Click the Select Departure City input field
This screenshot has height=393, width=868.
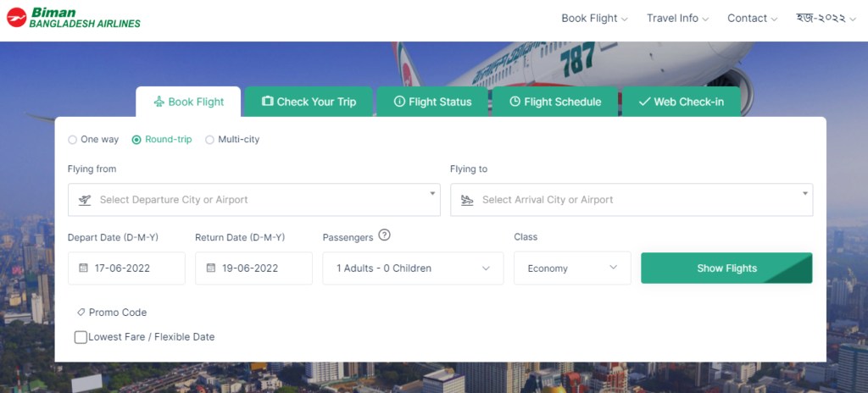[x=254, y=200]
